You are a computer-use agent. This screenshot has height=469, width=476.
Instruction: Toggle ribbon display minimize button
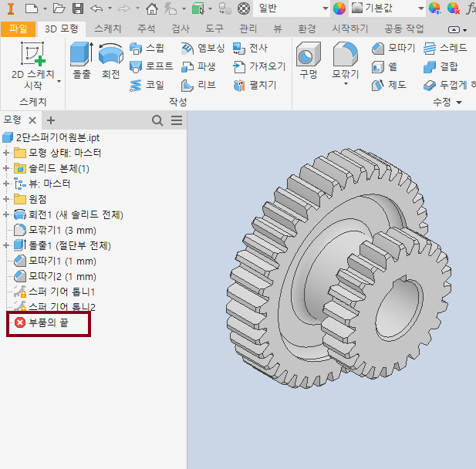point(454,29)
